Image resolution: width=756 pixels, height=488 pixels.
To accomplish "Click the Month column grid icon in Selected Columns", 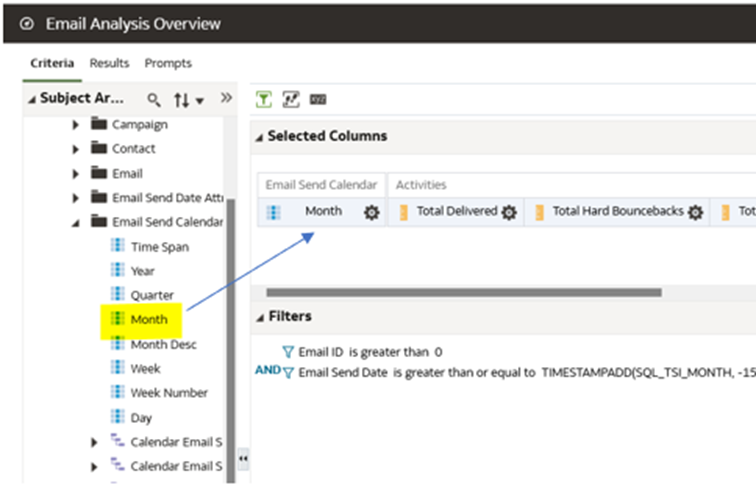I will point(274,212).
